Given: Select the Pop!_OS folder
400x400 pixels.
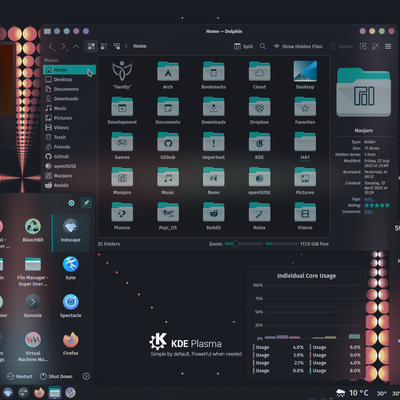Looking at the screenshot, I should (168, 216).
